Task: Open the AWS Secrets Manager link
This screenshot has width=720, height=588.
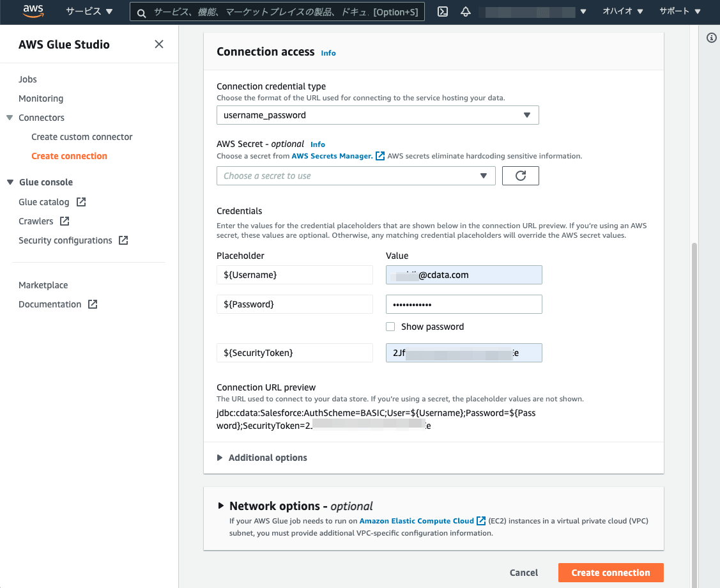Action: pos(332,156)
